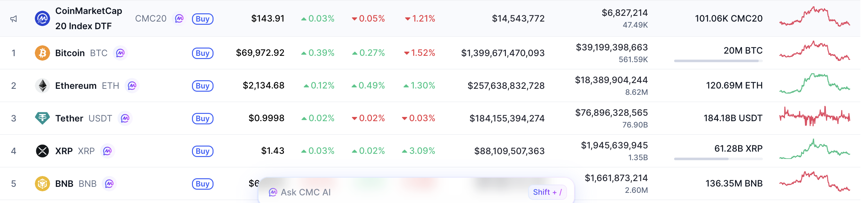
Task: Click Buy for CoinMarketCap 20 Index DTF
Action: click(202, 18)
